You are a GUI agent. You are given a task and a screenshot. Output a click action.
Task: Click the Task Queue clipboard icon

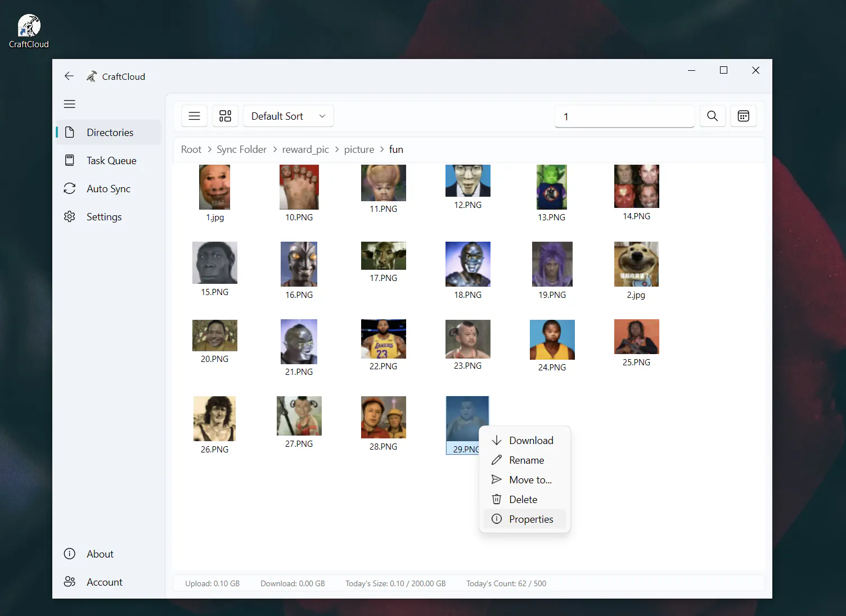pyautogui.click(x=70, y=161)
